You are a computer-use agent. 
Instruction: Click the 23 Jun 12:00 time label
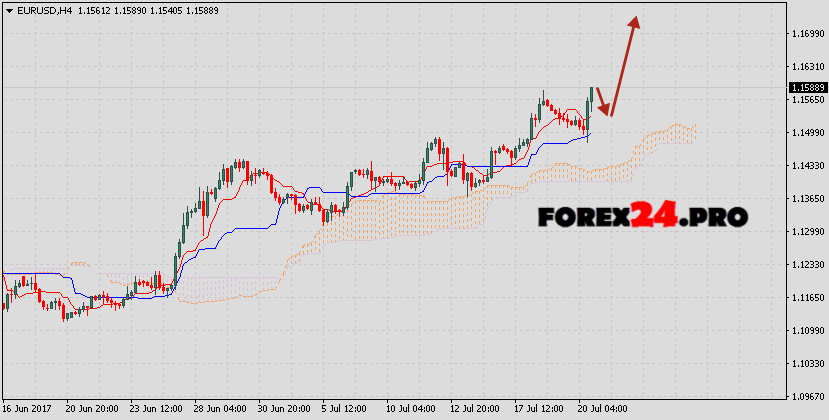[x=154, y=410]
